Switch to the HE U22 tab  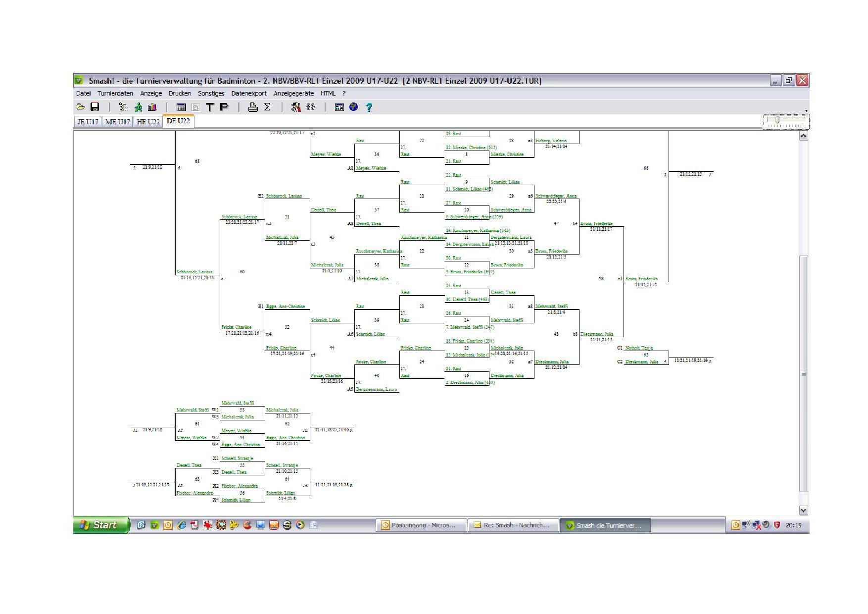tap(148, 122)
